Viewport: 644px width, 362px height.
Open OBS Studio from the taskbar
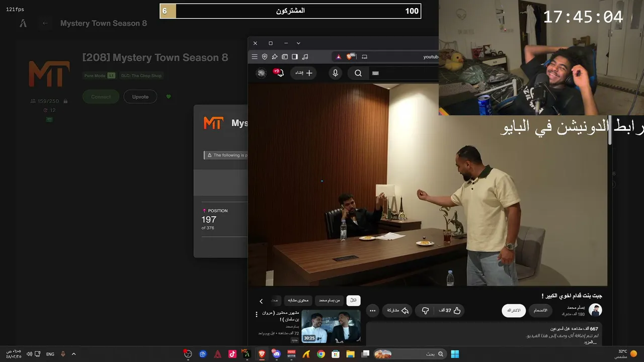coord(188,354)
